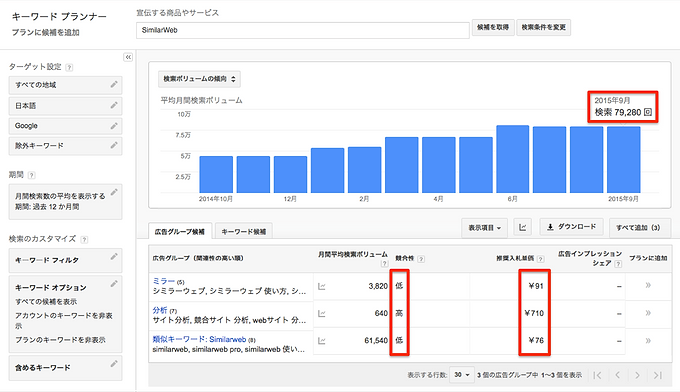The width and height of the screenshot is (680, 392).
Task: Show trend chart icon for ミラー row
Action: 321,286
